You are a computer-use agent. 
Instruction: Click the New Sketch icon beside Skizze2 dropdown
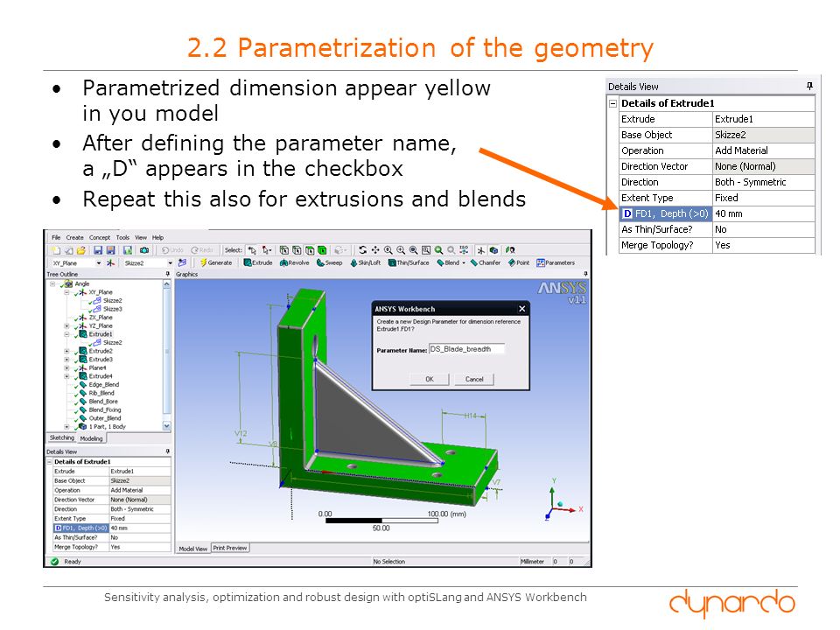tap(182, 263)
